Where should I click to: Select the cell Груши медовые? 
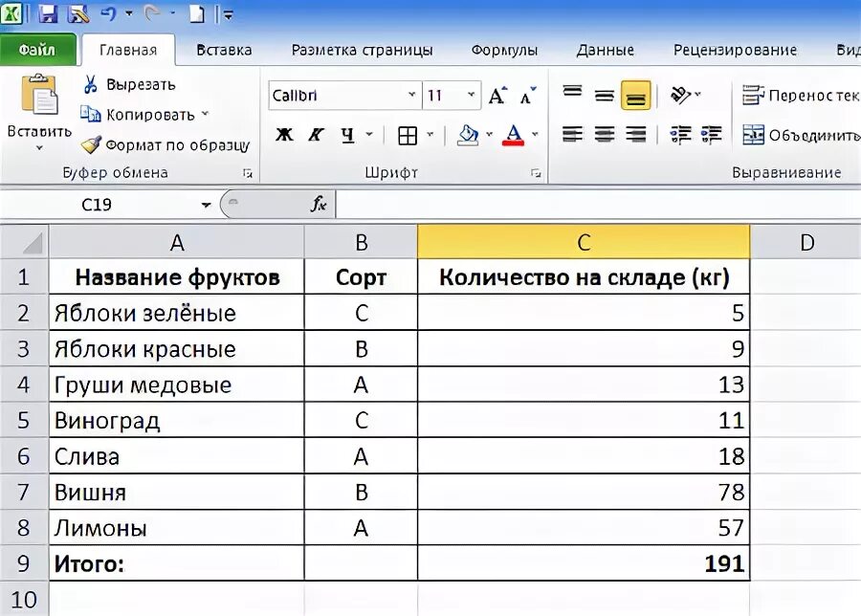[x=177, y=385]
